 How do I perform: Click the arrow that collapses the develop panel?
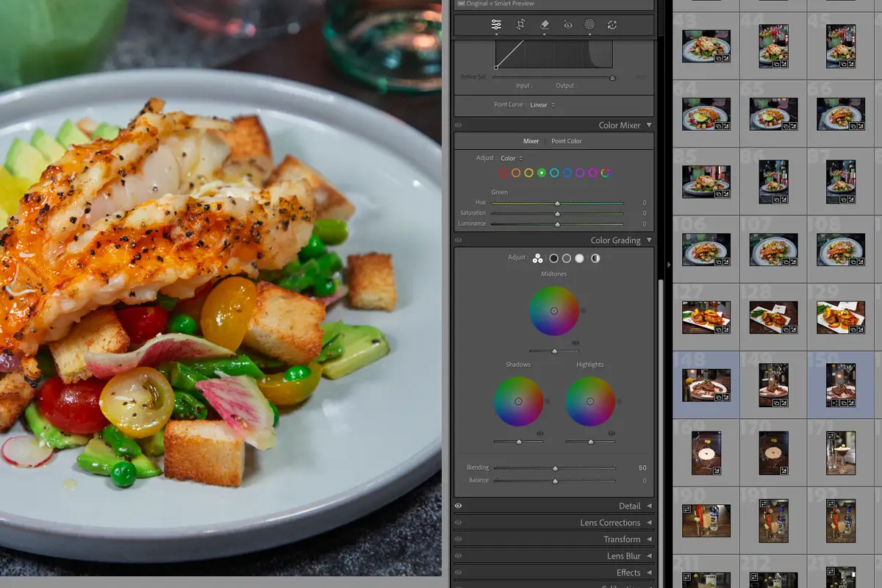668,265
